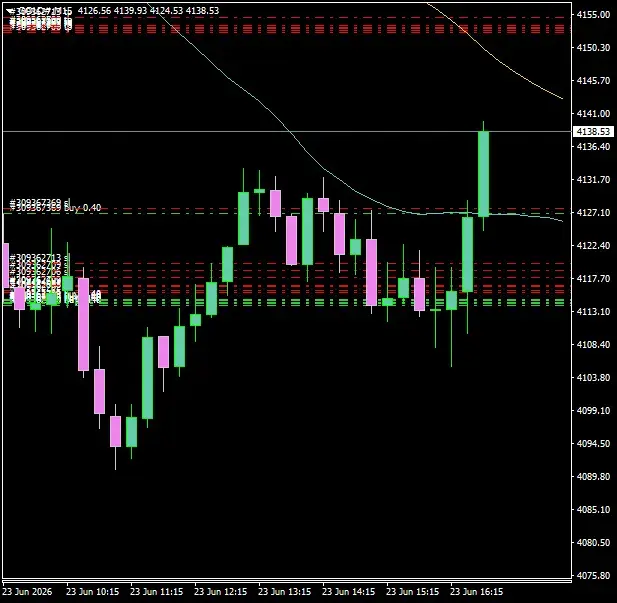Click the 23 Jun 13:15 time label
617x603 pixels.
284,592
